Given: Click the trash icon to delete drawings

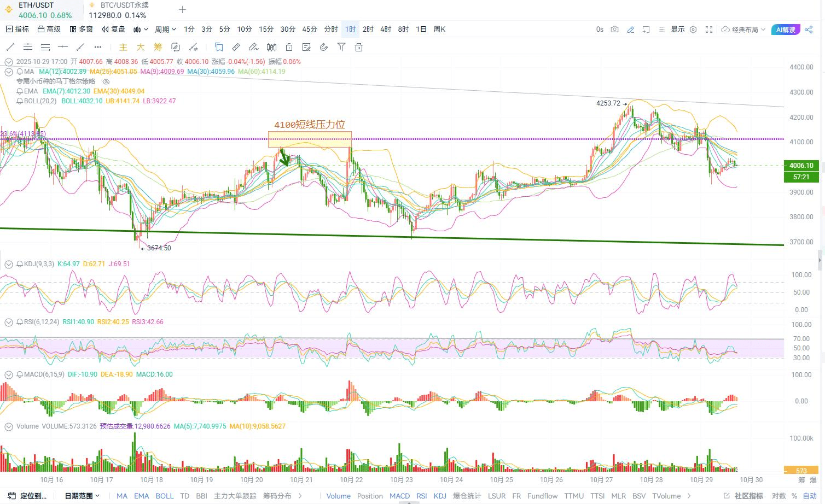Looking at the screenshot, I should (359, 47).
